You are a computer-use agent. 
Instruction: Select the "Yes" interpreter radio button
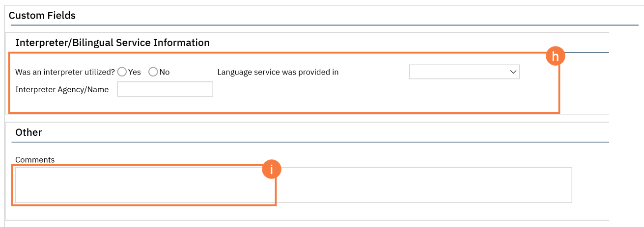tap(122, 72)
